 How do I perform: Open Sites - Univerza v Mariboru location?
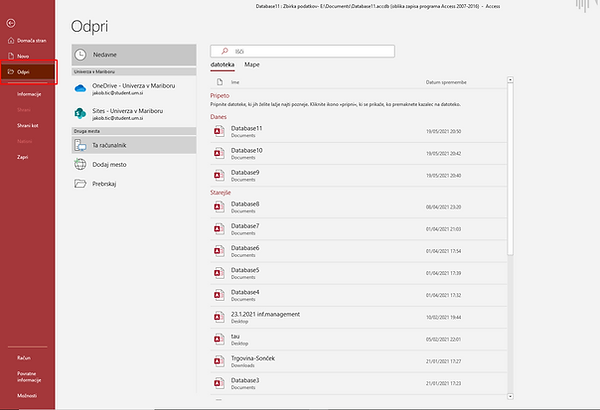(134, 114)
